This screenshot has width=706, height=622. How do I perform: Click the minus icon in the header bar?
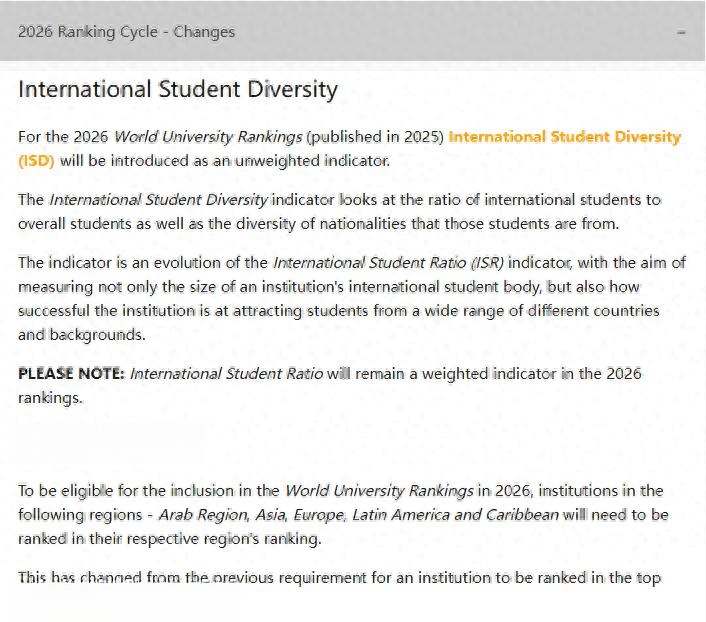(681, 32)
